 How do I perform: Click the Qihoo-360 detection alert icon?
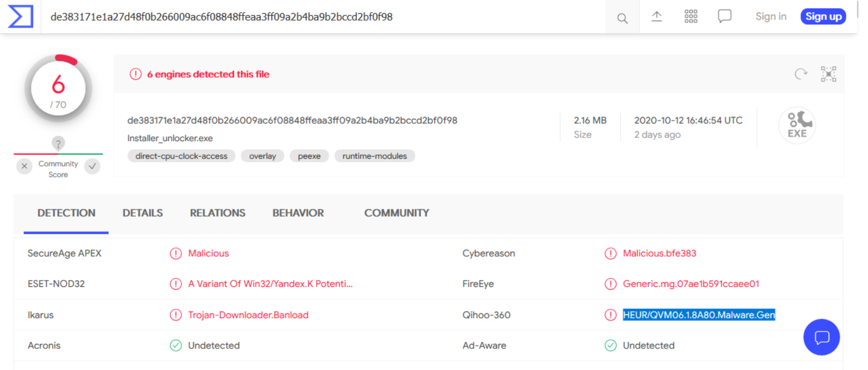[x=611, y=315]
